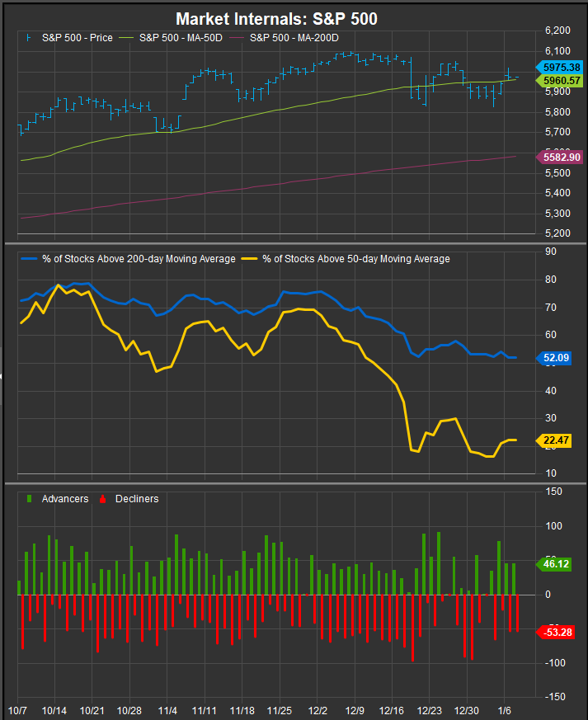Click the 5582.90 MA-200D value tag
Screen dimensions: 588x720
click(x=559, y=158)
